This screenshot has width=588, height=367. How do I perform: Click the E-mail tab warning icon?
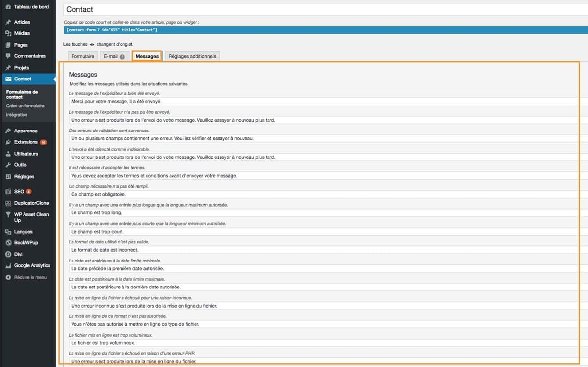122,57
